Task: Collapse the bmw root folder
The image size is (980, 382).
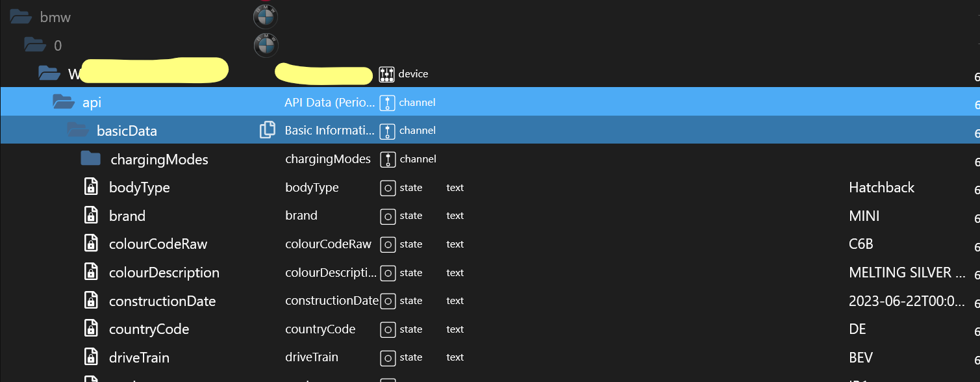Action: pos(21,18)
